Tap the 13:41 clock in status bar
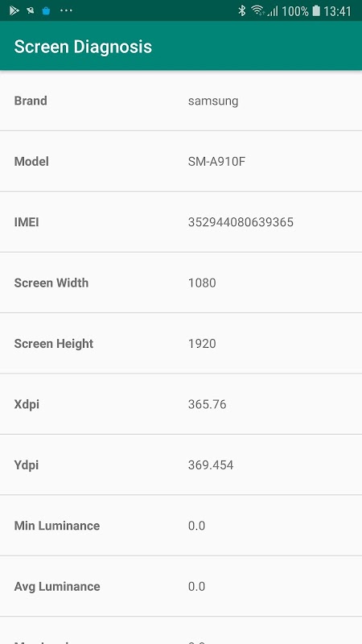The height and width of the screenshot is (644, 362). [x=337, y=11]
